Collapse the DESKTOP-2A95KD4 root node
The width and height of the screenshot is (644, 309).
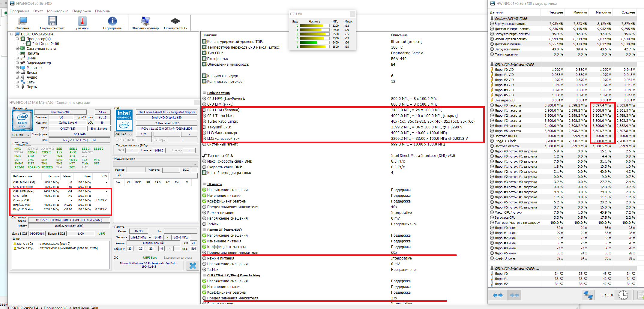(11, 34)
